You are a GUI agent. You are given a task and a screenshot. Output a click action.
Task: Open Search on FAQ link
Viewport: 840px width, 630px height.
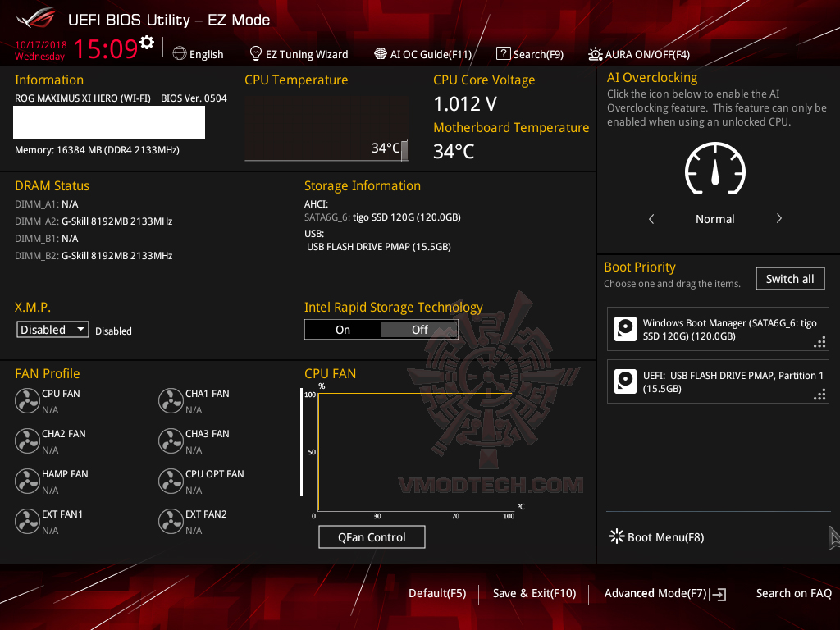pos(793,593)
